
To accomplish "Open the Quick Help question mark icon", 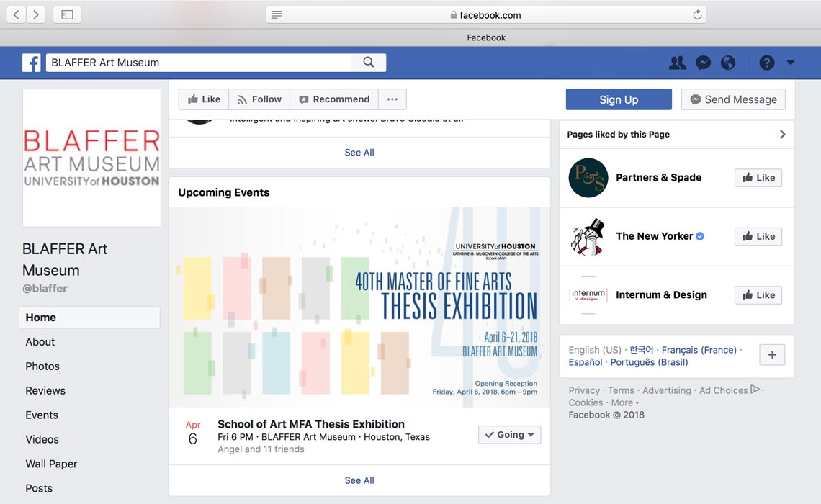I will pos(766,63).
